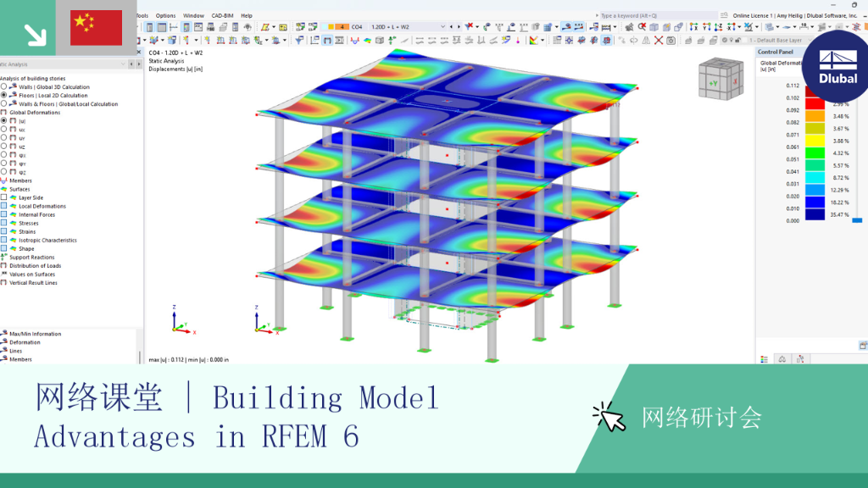This screenshot has height=488, width=868.
Task: Expand the Members tree item
Action: click(x=20, y=181)
